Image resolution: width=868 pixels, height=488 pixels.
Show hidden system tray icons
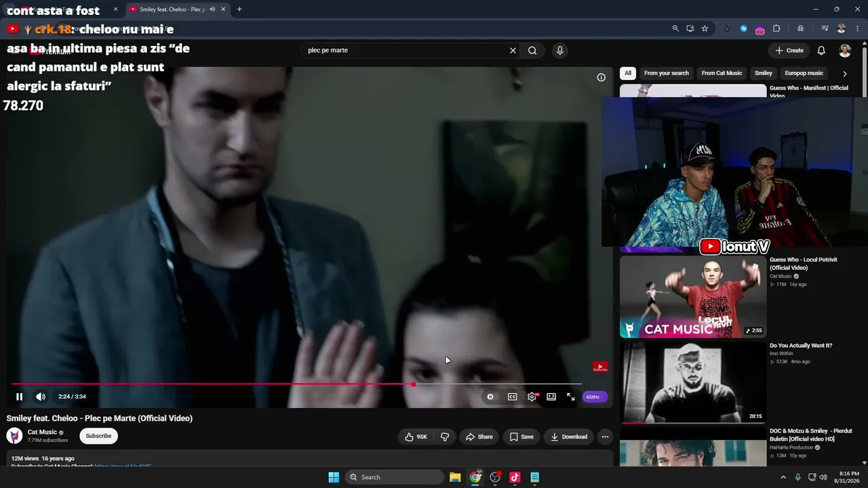(x=783, y=477)
